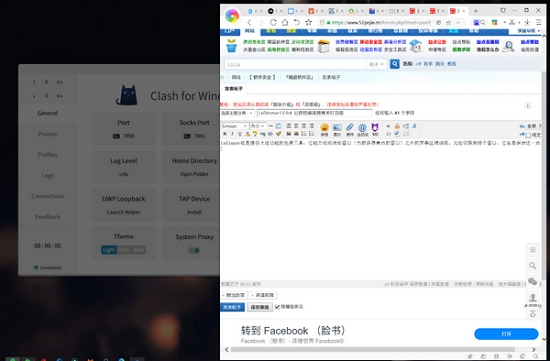Click the star bookmark icon left of address bar
This screenshot has height=361, width=550.
pos(309,22)
